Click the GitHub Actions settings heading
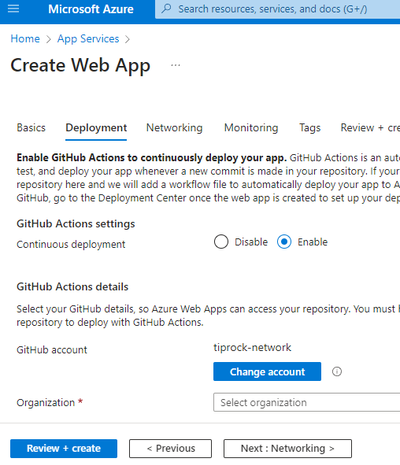The image size is (400, 465). pos(76,224)
